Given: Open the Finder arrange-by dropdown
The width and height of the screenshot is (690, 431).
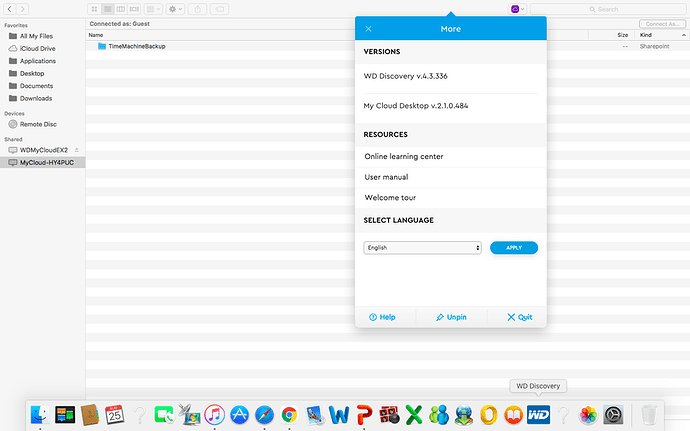Looking at the screenshot, I should point(153,9).
